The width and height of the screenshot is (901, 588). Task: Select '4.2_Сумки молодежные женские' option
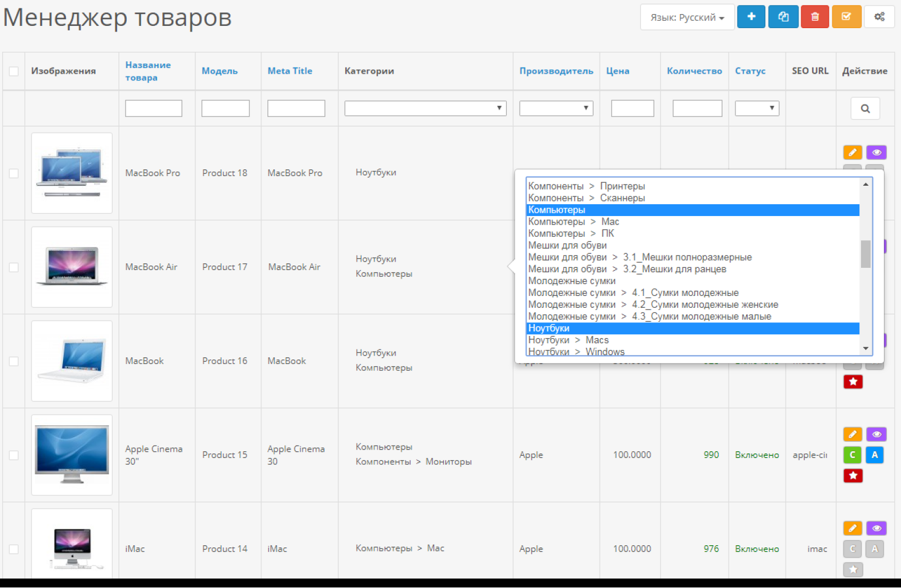click(693, 304)
